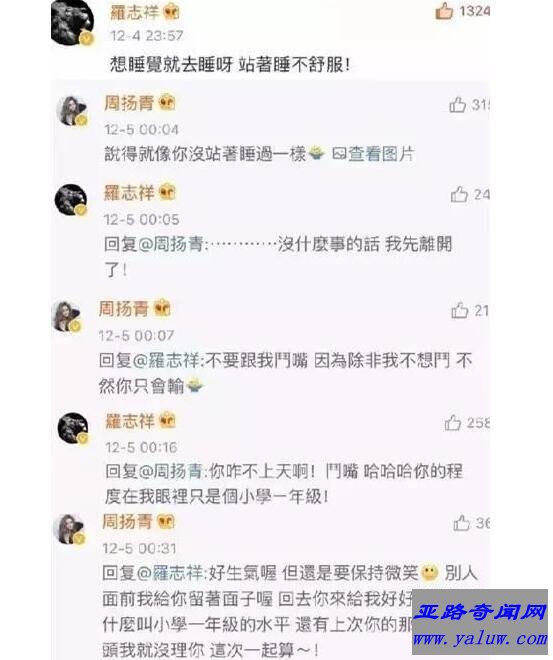Viewport: 553px width, 660px height.
Task: Like 羅志祥's top comment with 1324 likes
Action: tap(444, 11)
